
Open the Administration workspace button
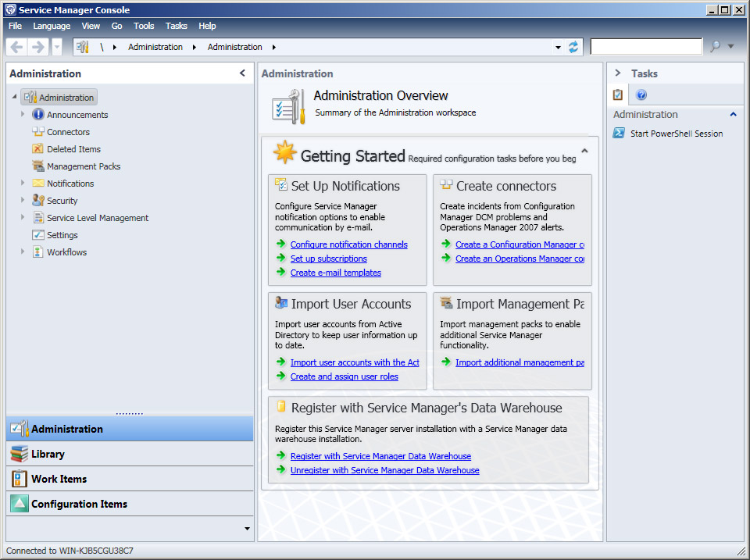coord(130,429)
